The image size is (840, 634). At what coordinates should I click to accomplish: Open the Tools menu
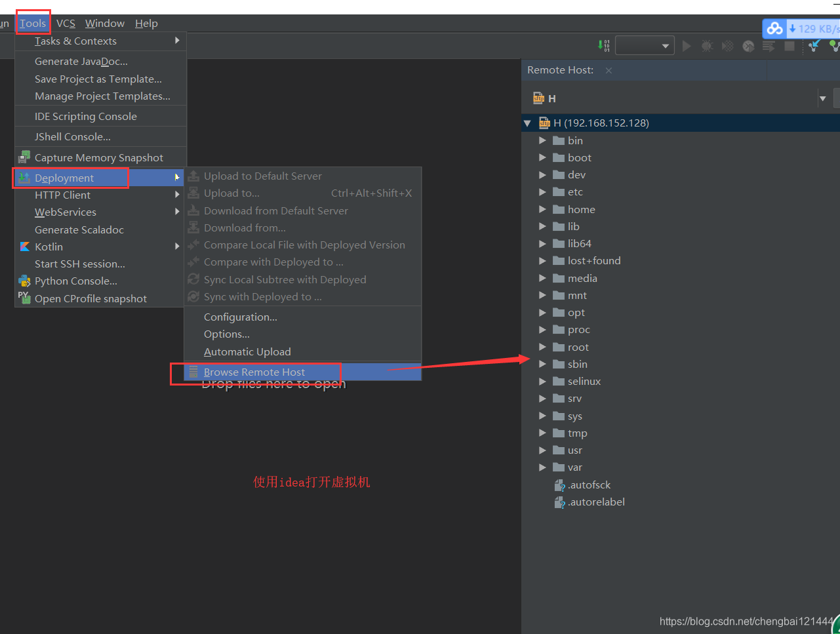coord(33,24)
